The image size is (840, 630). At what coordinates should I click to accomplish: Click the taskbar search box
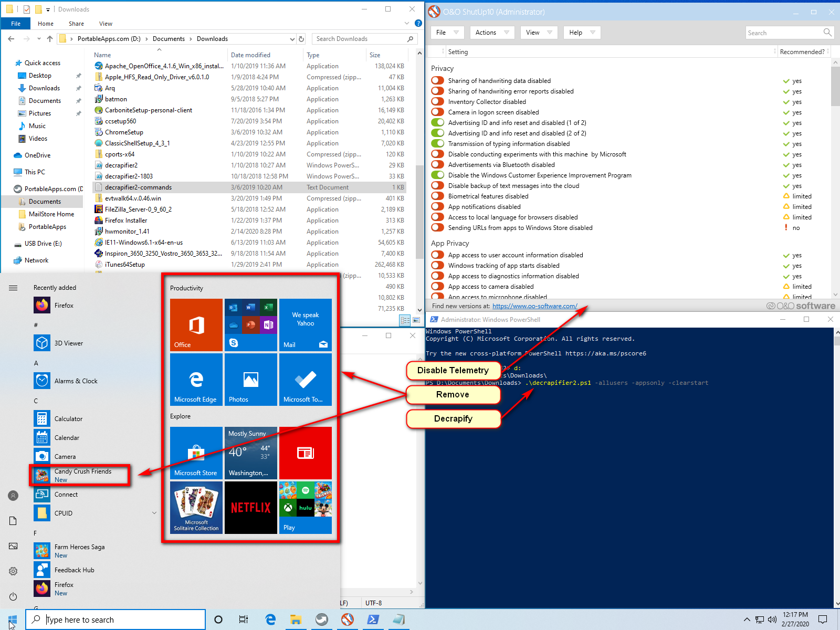(x=115, y=619)
